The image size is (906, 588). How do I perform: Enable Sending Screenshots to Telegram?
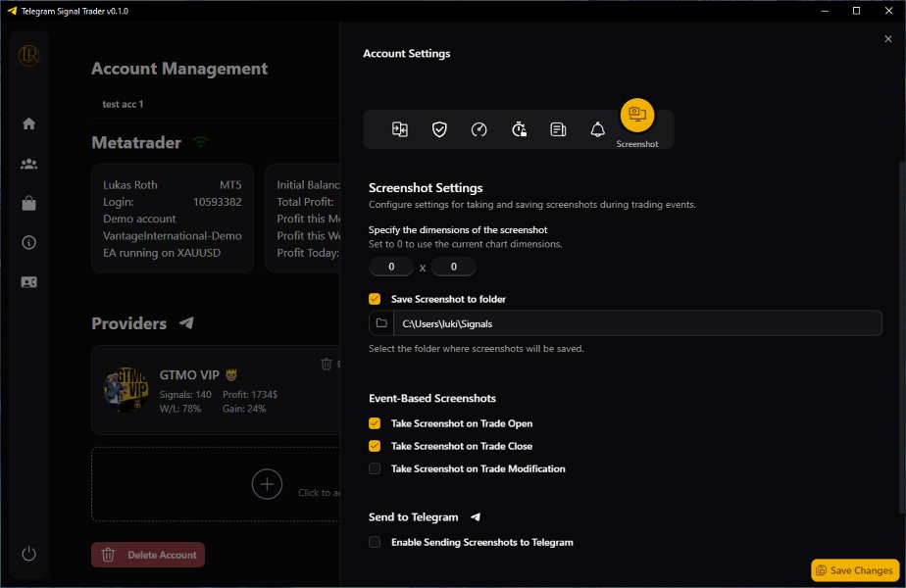[375, 542]
